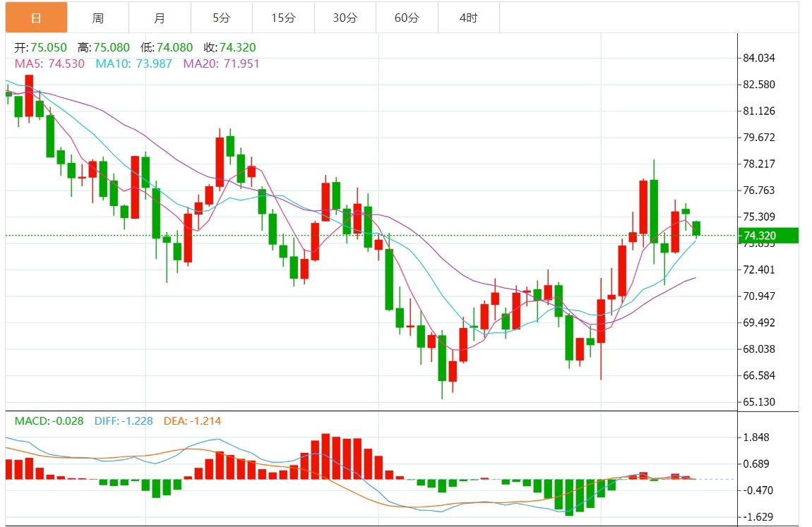Click the 65.130 price axis label
The image size is (812, 527).
(758, 401)
